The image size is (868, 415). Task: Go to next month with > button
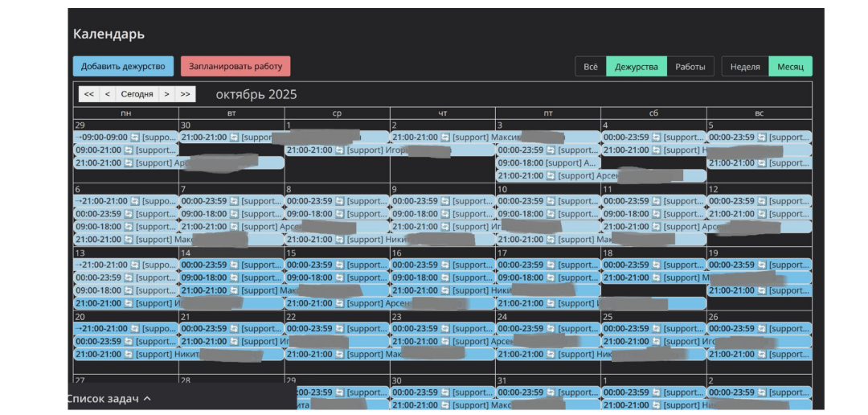[166, 94]
